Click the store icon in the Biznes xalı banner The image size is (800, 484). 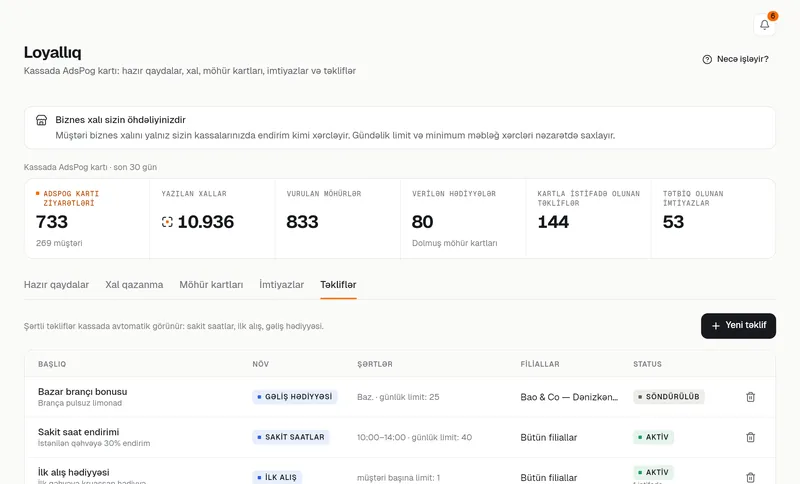[x=41, y=120]
